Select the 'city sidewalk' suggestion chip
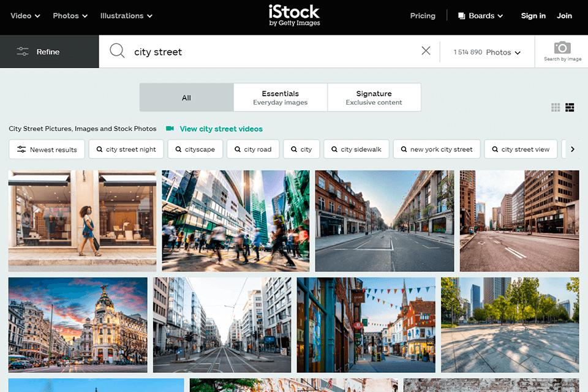 [x=356, y=149]
